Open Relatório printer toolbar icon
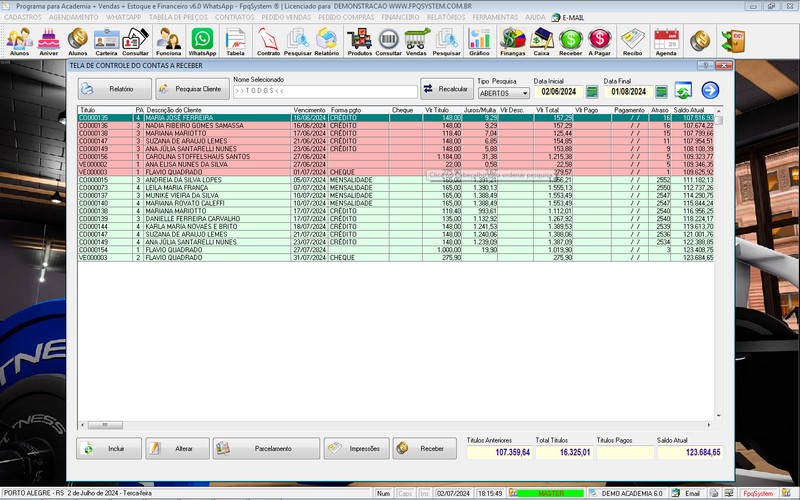 click(x=327, y=41)
